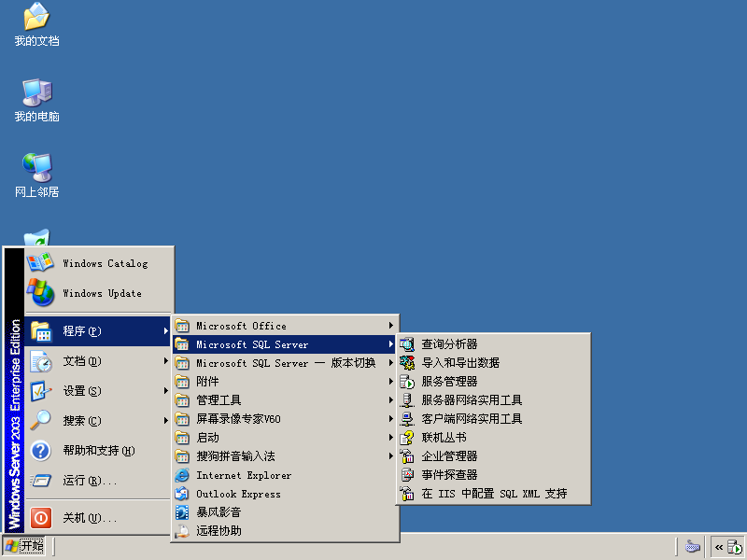Open the 查询分析器 (Query Analyzer) icon
The image size is (747, 560).
point(407,344)
